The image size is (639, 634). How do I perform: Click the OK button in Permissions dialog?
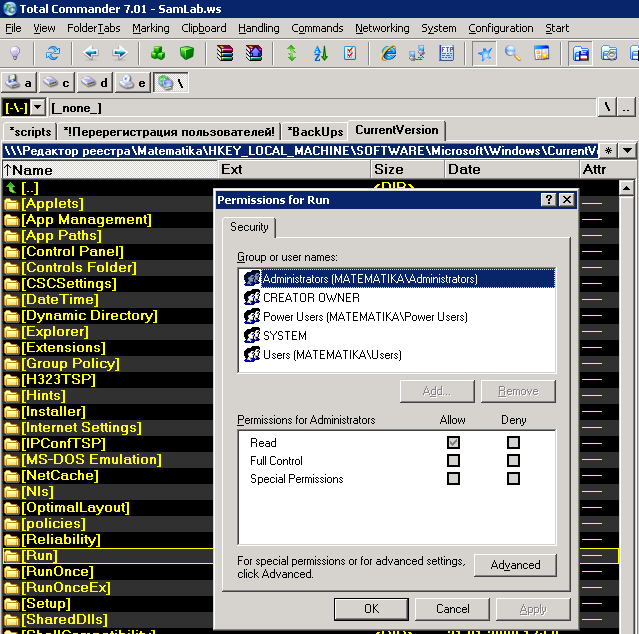click(371, 609)
